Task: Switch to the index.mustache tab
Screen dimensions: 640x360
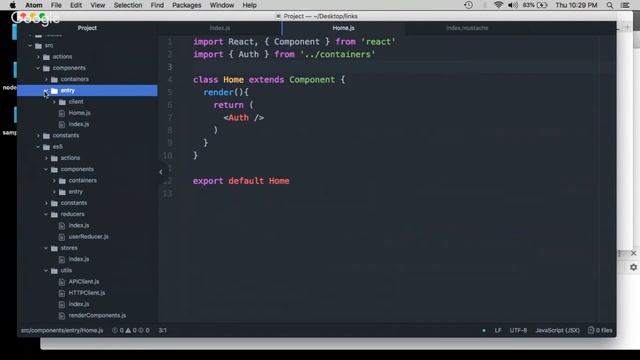Action: (x=467, y=28)
